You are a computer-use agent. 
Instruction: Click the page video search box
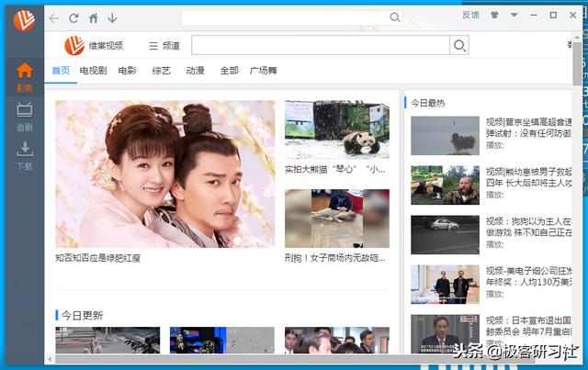(x=321, y=45)
